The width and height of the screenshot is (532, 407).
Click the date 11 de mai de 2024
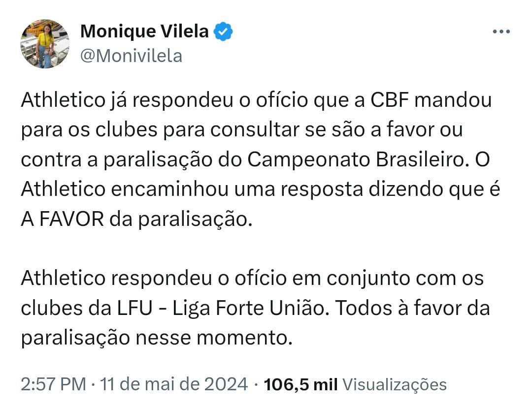point(174,384)
